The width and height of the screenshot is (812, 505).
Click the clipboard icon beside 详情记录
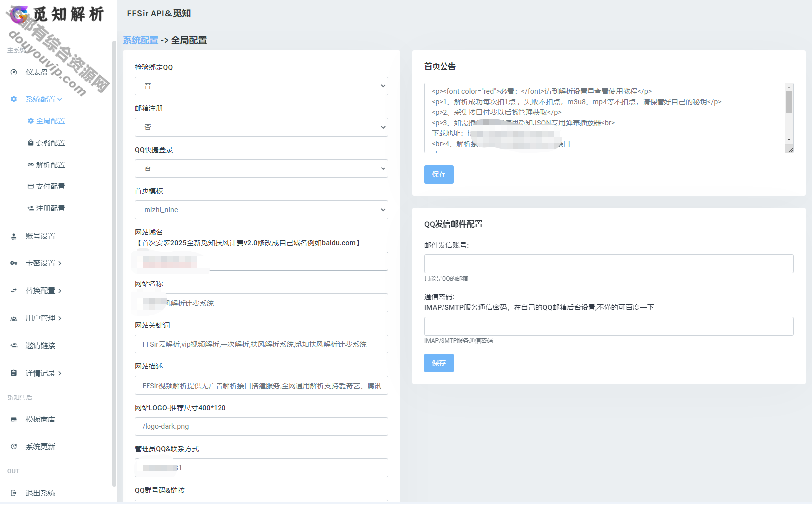coord(14,373)
